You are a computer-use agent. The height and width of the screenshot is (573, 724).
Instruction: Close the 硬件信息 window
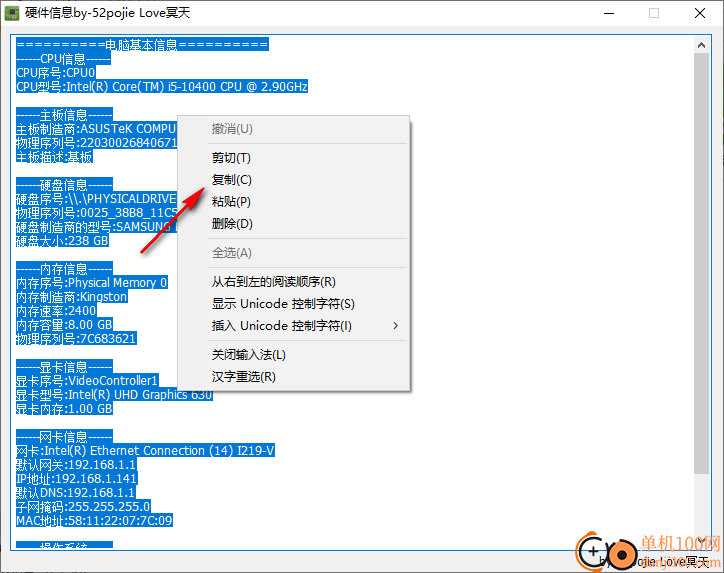point(700,13)
